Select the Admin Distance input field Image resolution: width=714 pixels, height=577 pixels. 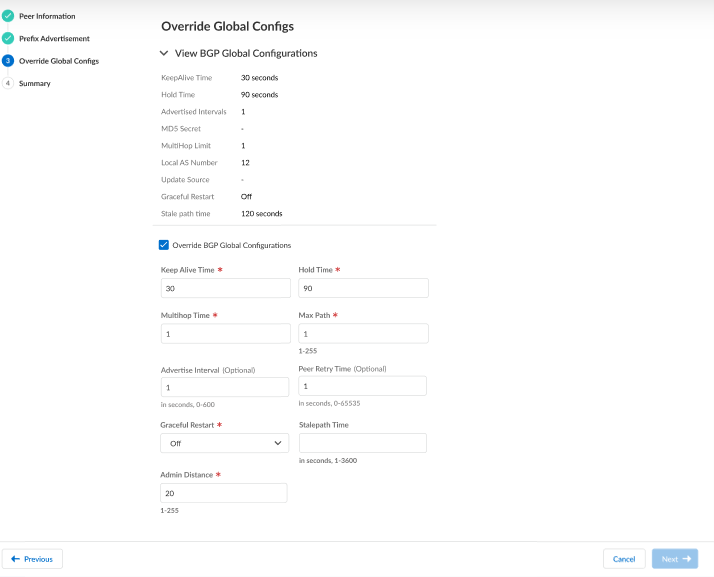(224, 493)
